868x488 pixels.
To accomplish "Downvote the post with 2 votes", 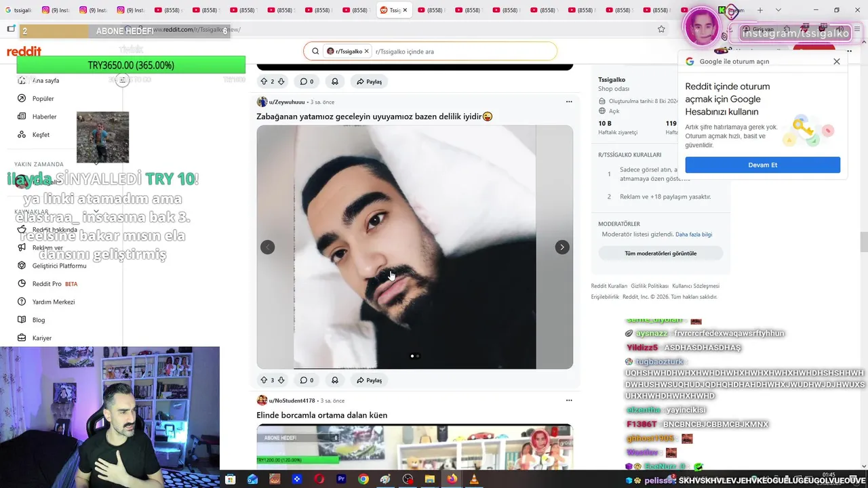I will click(281, 81).
